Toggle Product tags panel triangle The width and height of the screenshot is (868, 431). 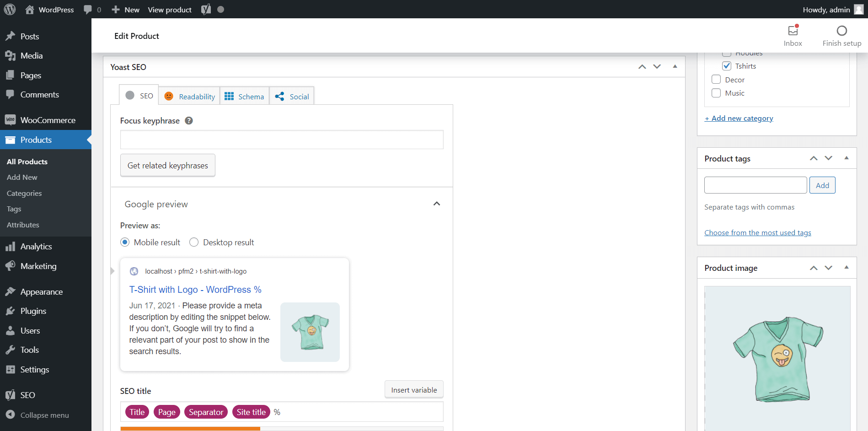847,158
